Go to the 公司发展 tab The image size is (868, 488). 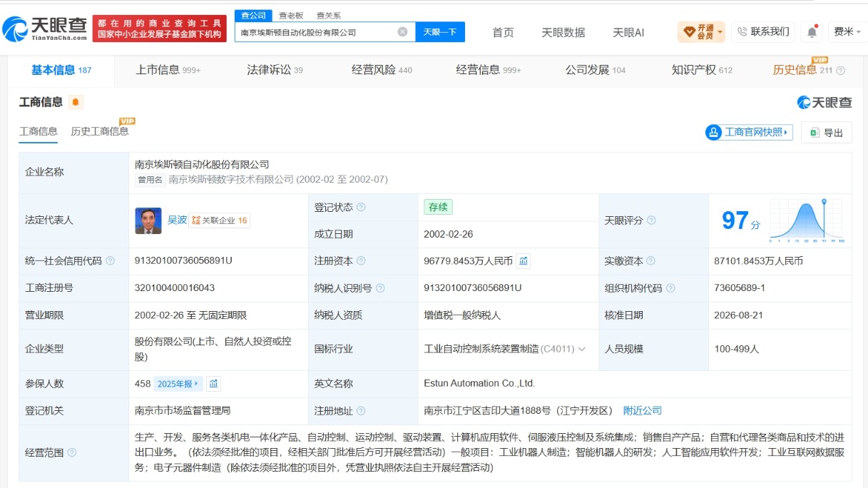[596, 70]
